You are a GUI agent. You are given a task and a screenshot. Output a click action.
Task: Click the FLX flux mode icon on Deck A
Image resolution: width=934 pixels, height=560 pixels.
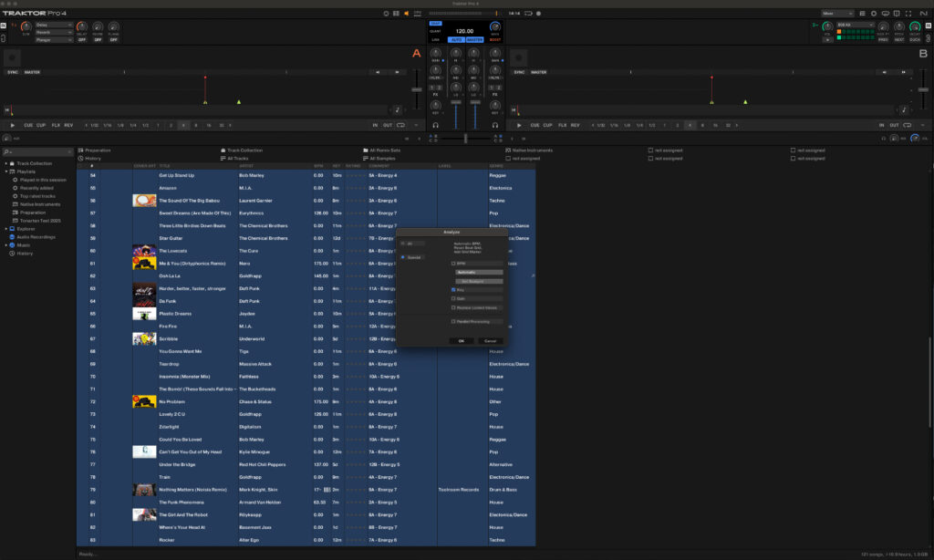pos(55,125)
